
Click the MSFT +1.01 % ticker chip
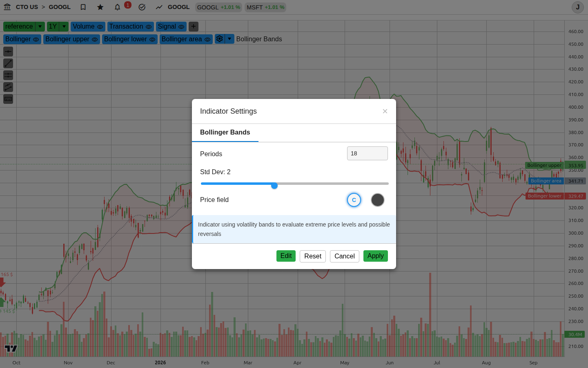265,7
